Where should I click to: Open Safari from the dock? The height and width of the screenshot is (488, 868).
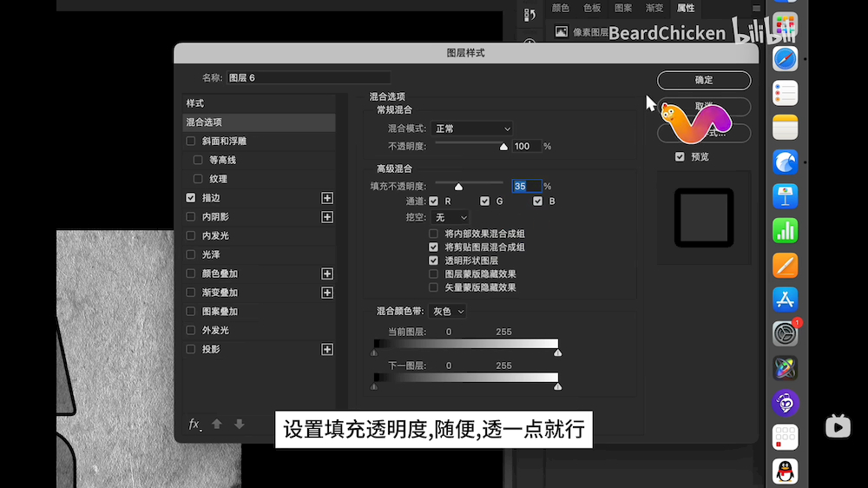click(x=785, y=59)
